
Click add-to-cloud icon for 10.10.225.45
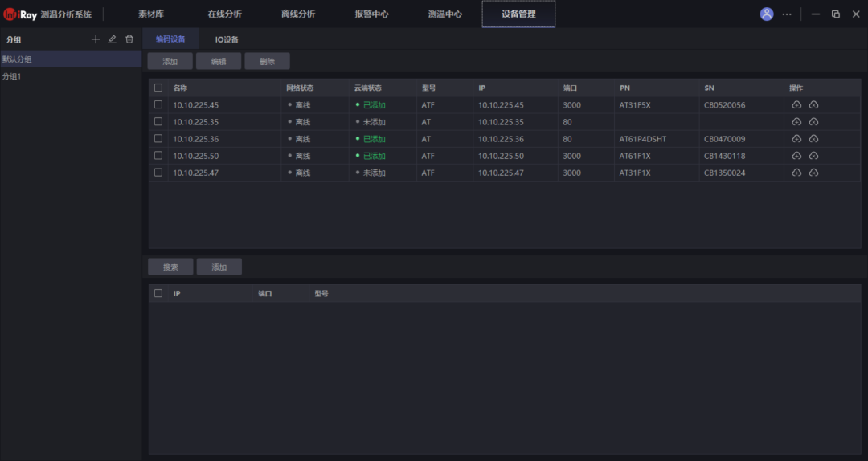click(x=796, y=105)
